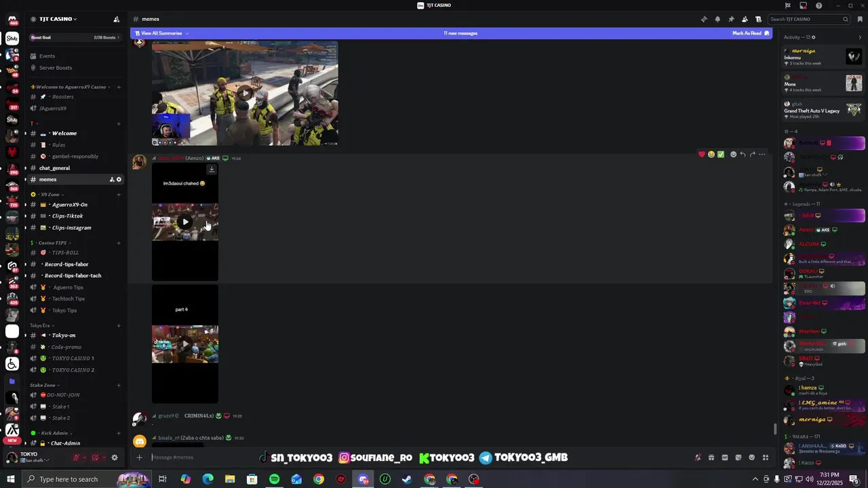Image resolution: width=868 pixels, height=488 pixels.
Task: Open the Help question mark icon
Action: pyautogui.click(x=818, y=5)
